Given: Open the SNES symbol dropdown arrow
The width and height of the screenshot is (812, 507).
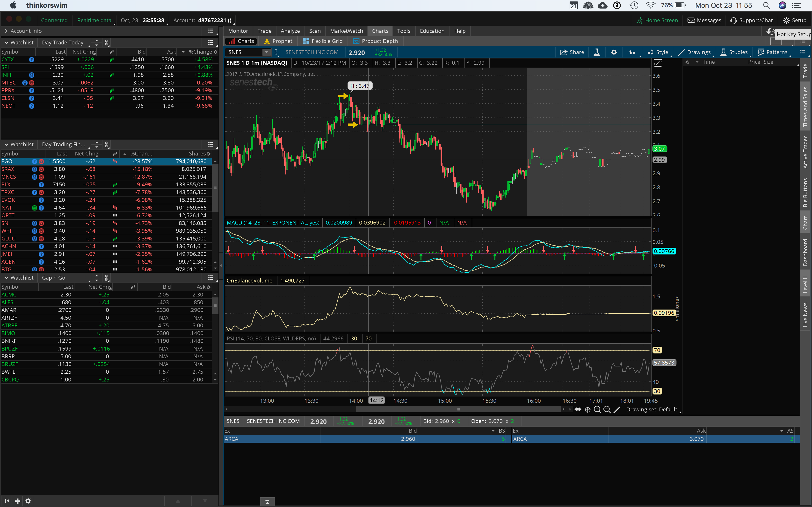Looking at the screenshot, I should coord(266,52).
